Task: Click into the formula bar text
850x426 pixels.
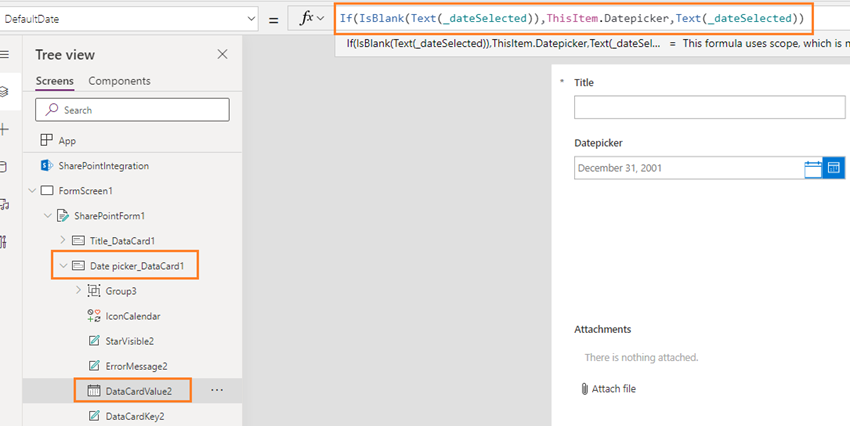Action: tap(572, 18)
